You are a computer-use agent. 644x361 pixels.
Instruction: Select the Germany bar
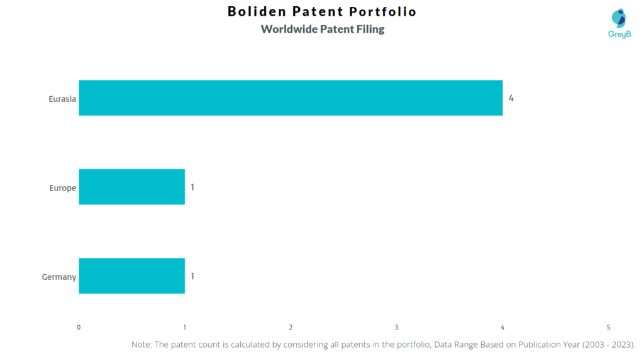pos(132,276)
